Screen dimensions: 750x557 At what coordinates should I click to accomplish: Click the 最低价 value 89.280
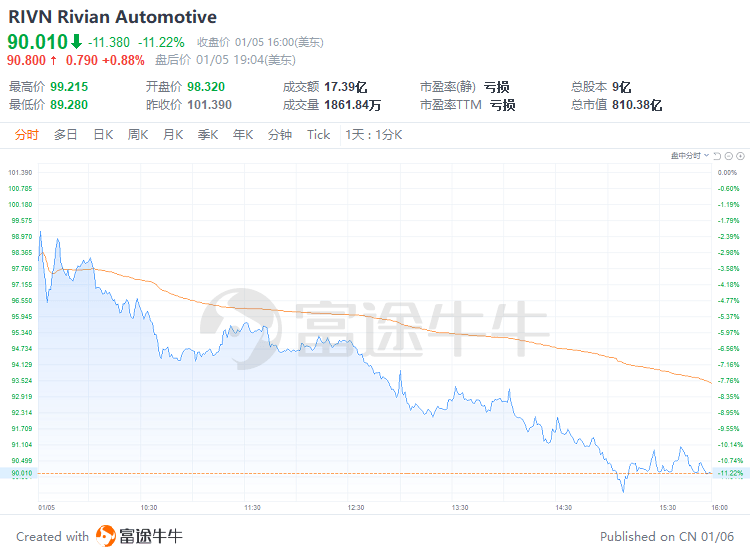click(69, 105)
